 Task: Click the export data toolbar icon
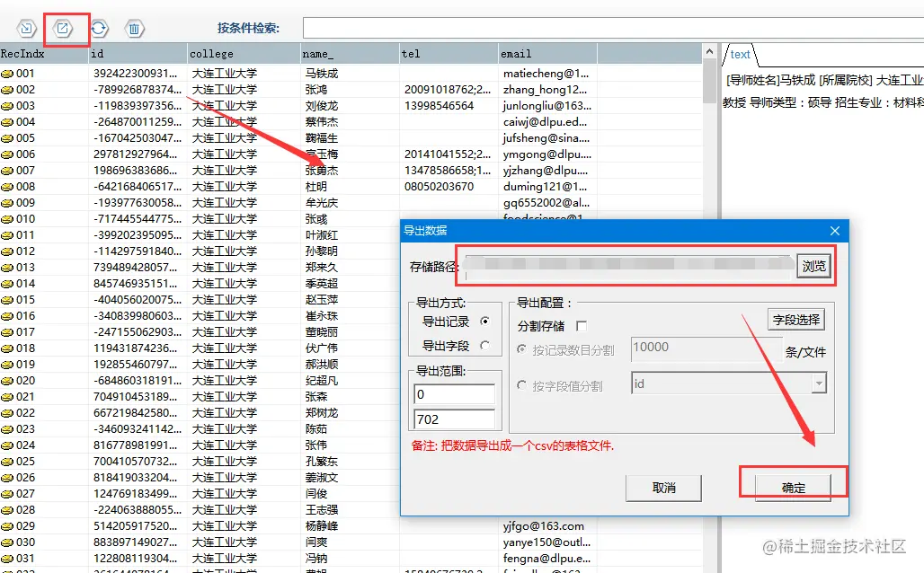pyautogui.click(x=62, y=28)
